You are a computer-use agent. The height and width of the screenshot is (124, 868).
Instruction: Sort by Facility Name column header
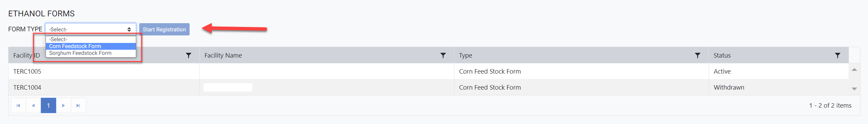pyautogui.click(x=223, y=55)
